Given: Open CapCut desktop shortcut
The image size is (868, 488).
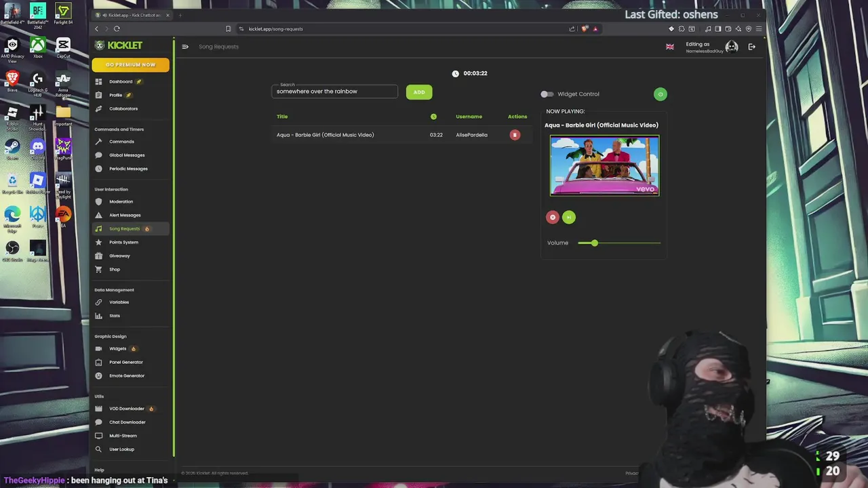Looking at the screenshot, I should pyautogui.click(x=63, y=47).
